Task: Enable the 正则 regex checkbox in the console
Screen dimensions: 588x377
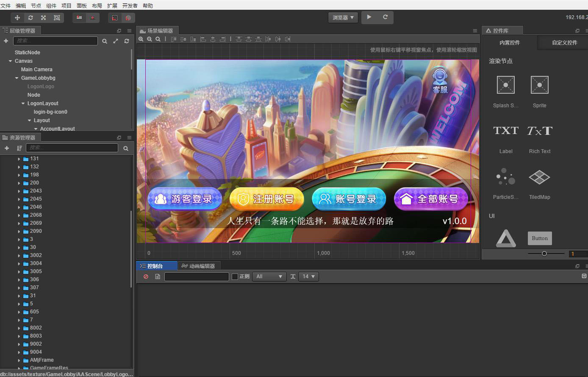Action: tap(234, 276)
